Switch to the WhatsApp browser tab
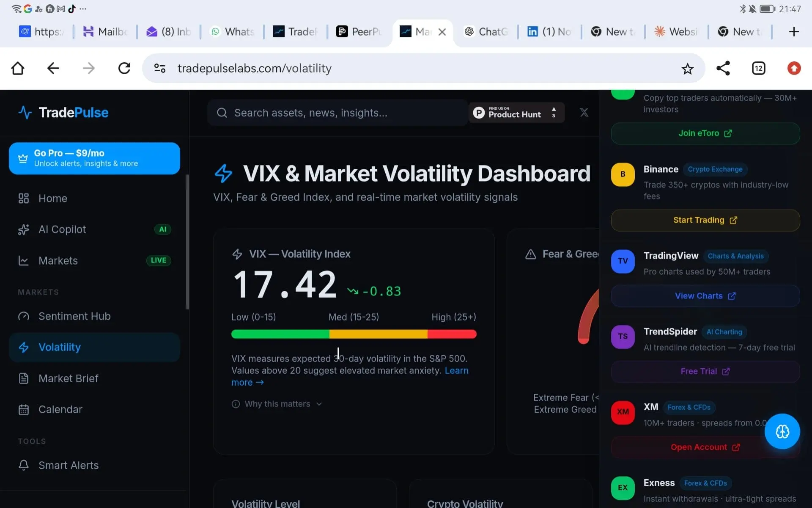This screenshot has width=812, height=508. pos(232,32)
